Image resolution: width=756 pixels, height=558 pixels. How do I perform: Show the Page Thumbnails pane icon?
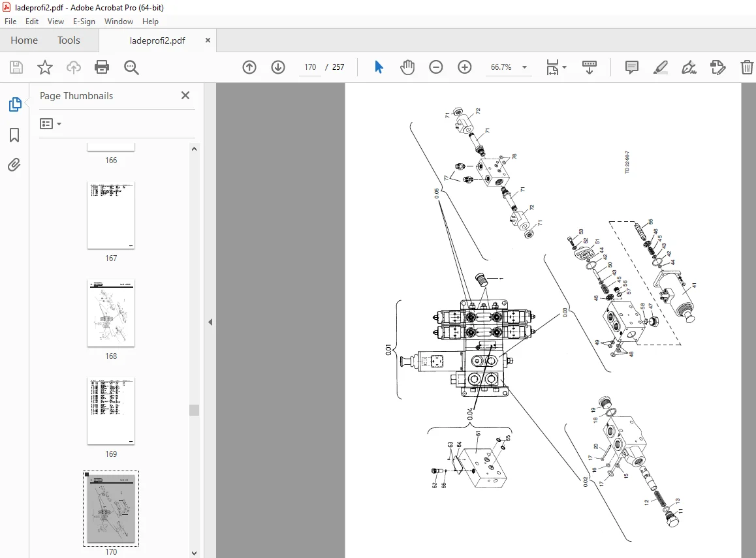15,104
